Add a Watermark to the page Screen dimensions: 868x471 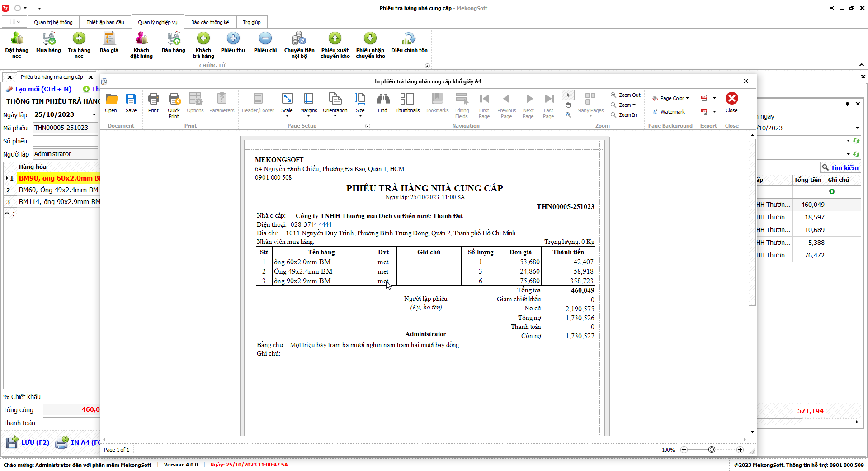coord(669,112)
